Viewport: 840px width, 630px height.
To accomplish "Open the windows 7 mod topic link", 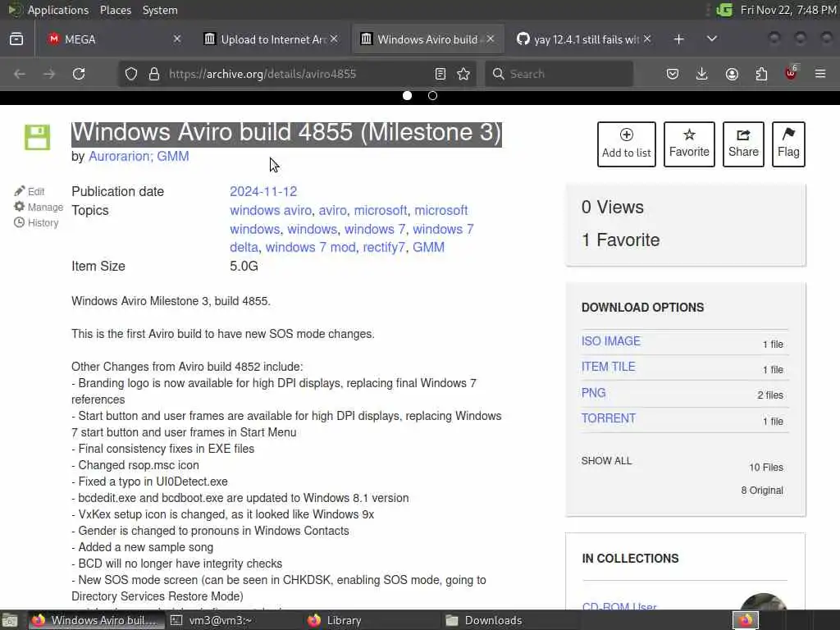I will click(x=311, y=247).
